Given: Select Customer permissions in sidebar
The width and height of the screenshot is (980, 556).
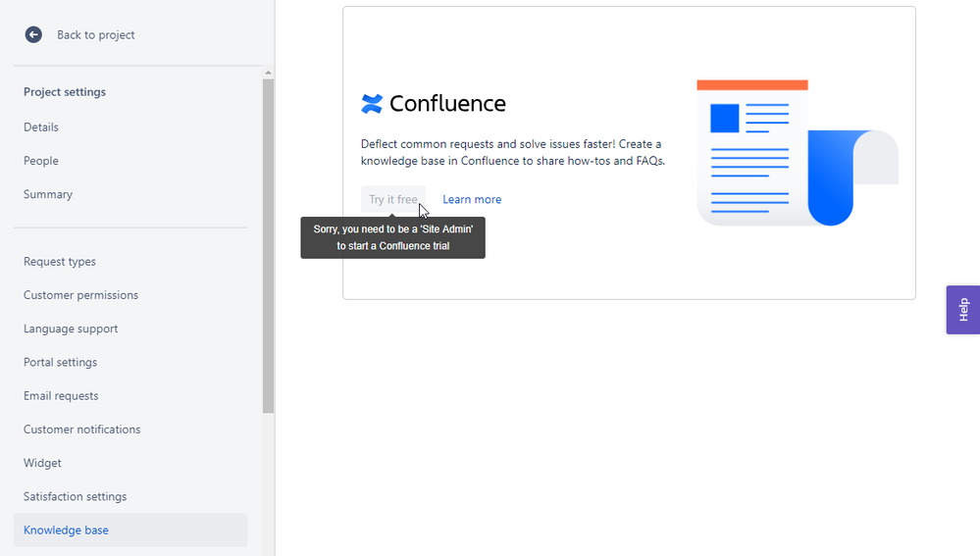Looking at the screenshot, I should tap(81, 295).
